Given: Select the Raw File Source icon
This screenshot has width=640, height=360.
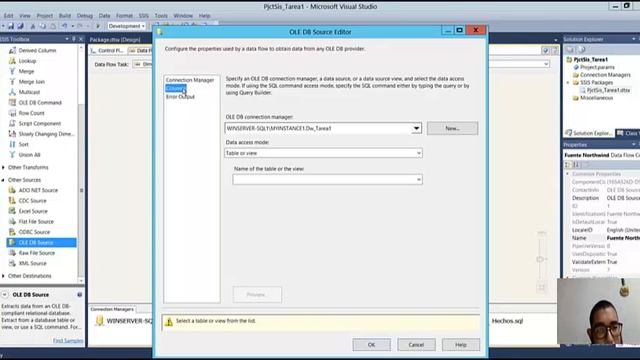Looking at the screenshot, I should 12,253.
